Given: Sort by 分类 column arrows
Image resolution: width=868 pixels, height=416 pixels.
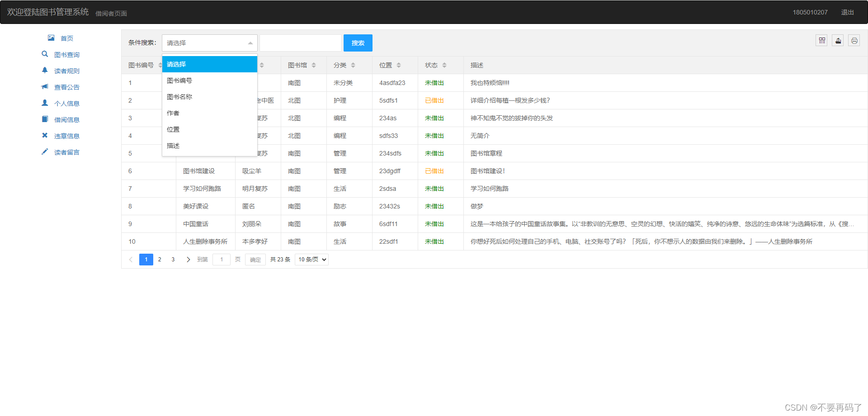Looking at the screenshot, I should [x=353, y=65].
